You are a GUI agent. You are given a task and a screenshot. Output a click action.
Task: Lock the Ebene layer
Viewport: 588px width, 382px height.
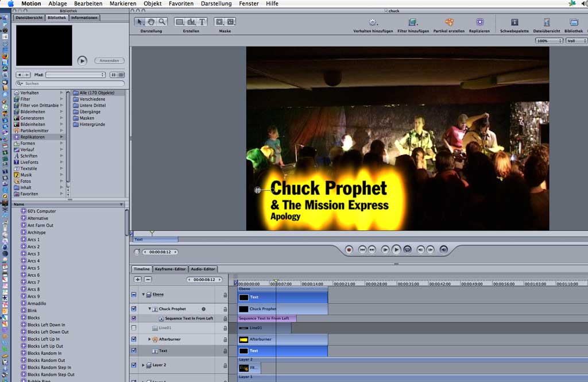pyautogui.click(x=225, y=295)
